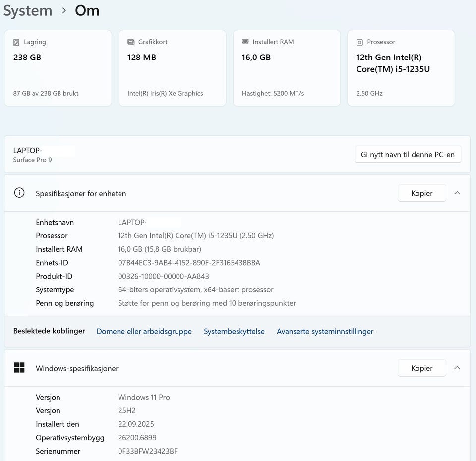The height and width of the screenshot is (461, 476).
Task: Click the info icon beside Spesifikasjoner for enheten
Action: [19, 193]
